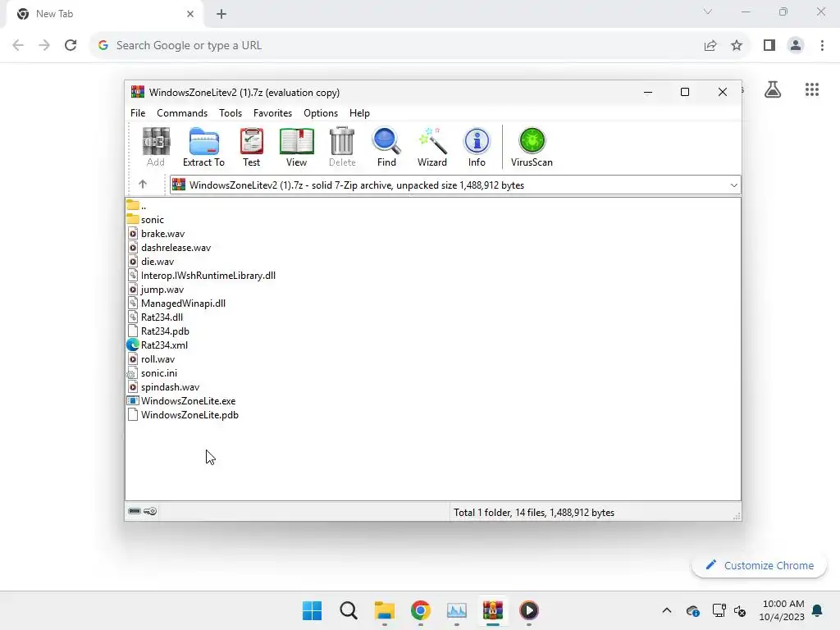Screen dimensions: 840x630
Task: Select ManagedWinapi.dll file
Action: pyautogui.click(x=177, y=304)
